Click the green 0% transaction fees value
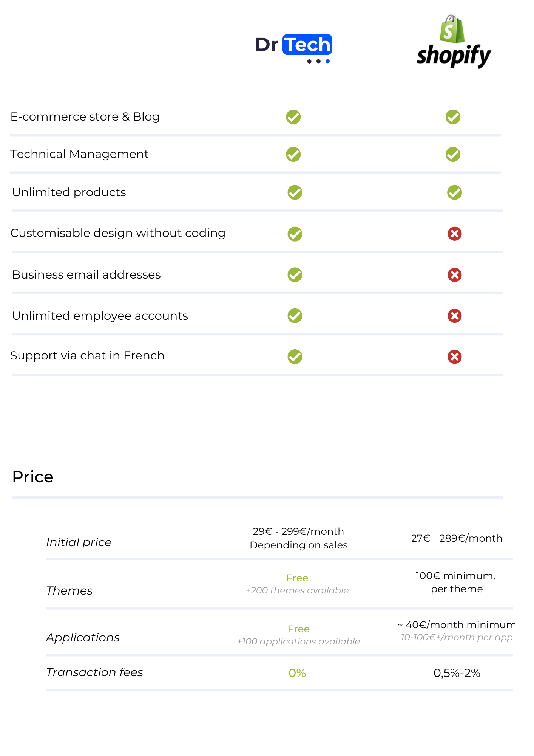The image size is (534, 756). pyautogui.click(x=297, y=673)
